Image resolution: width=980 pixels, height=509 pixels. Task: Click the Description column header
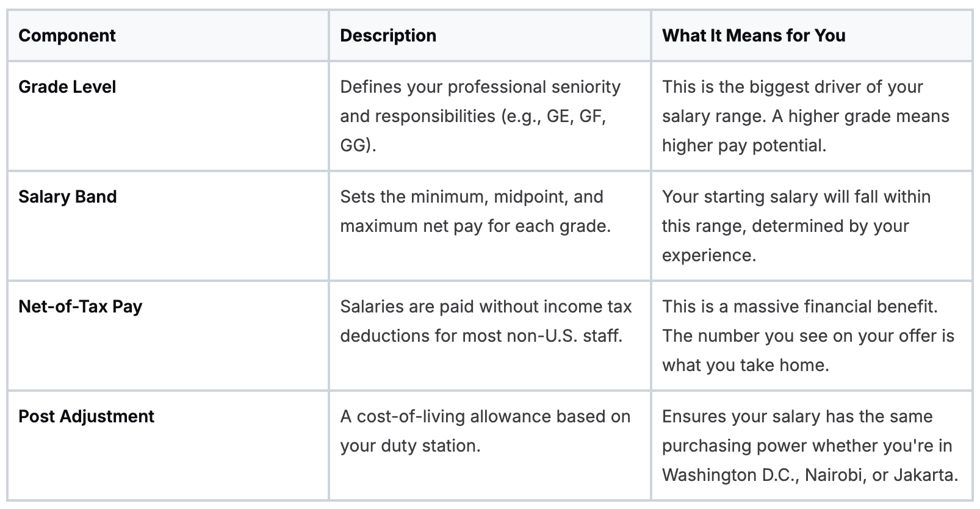[388, 35]
